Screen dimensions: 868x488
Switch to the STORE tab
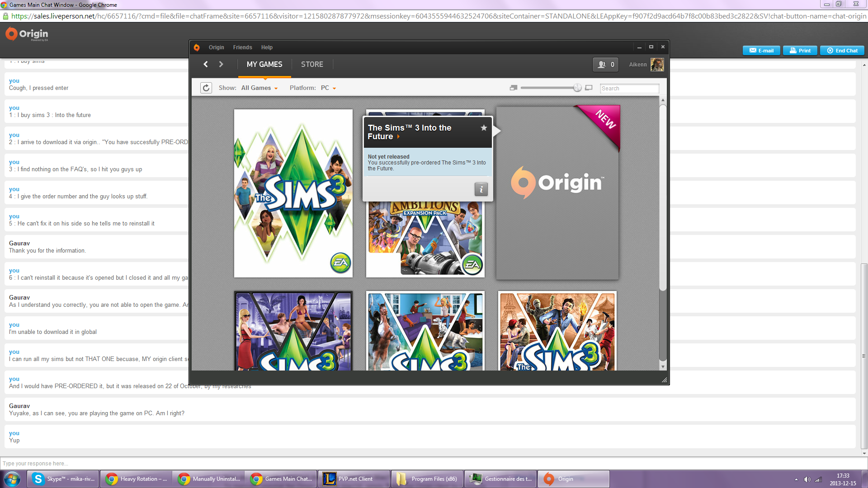click(312, 64)
